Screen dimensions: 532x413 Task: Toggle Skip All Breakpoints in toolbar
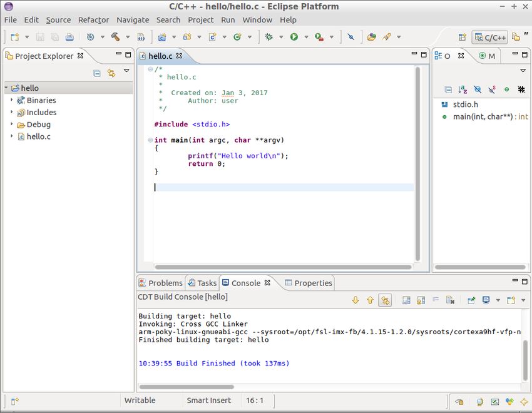pyautogui.click(x=351, y=37)
